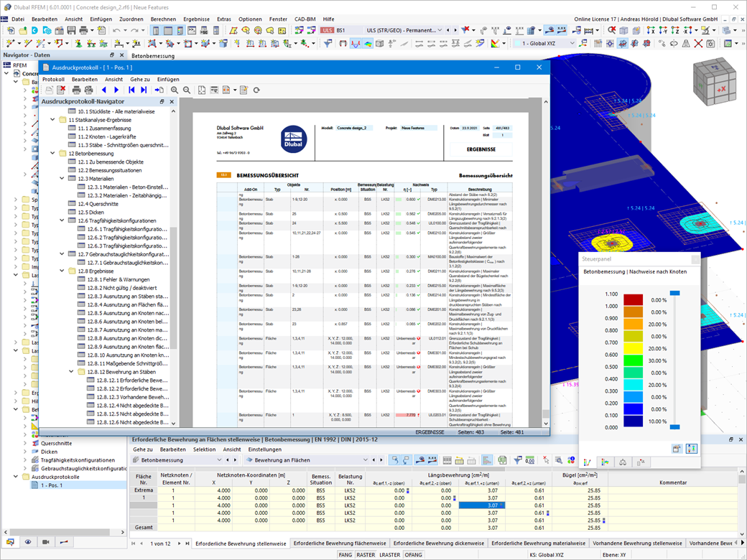747x560 pixels.
Task: Open the Berechnen menu in RFEM menu bar
Action: click(163, 19)
